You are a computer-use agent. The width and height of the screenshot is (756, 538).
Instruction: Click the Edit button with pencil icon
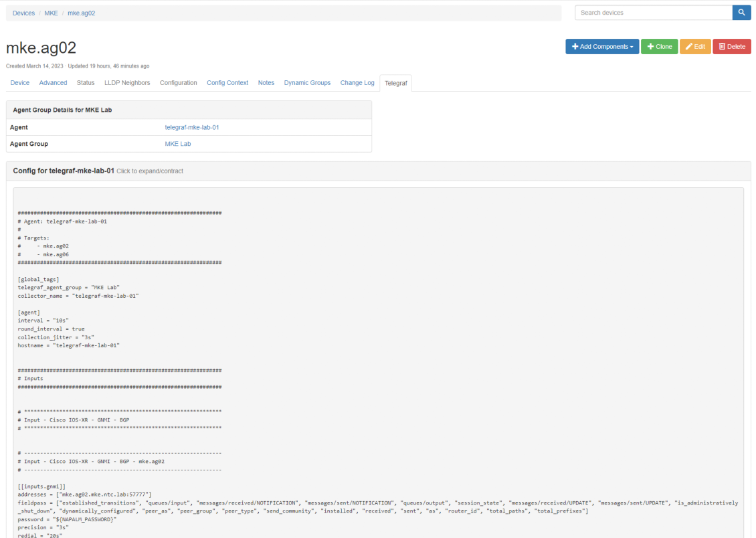tap(695, 47)
